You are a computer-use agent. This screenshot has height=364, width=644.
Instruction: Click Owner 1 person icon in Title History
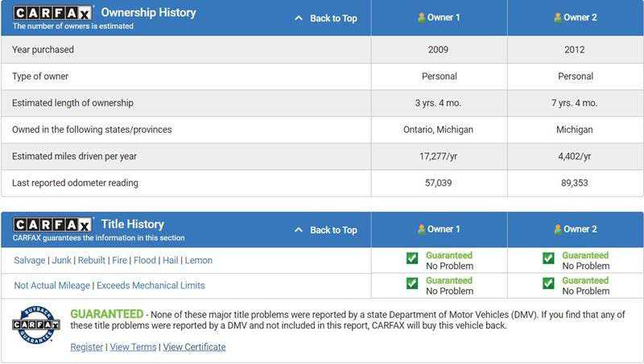click(x=421, y=230)
